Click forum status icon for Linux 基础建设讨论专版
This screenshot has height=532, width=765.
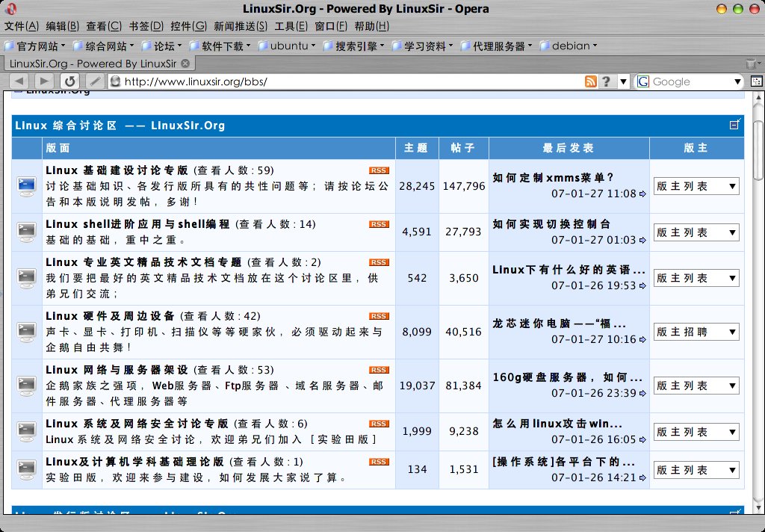[27, 187]
